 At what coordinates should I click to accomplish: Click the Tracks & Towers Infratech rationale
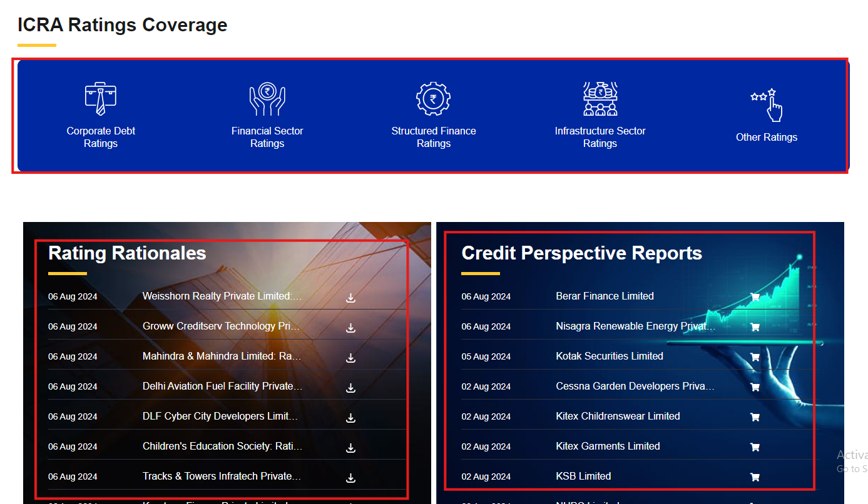222,476
